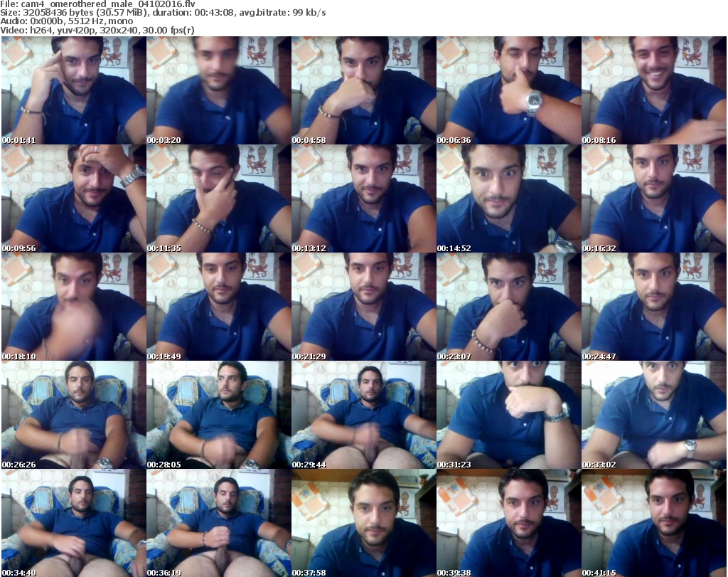Select the thumbnail stamped 00:03:20
Viewport: 728px width, 577px height.
(219, 90)
